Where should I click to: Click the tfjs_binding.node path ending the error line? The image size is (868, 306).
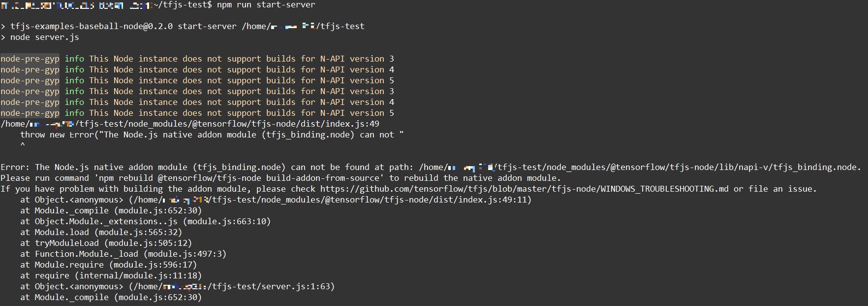640,167
